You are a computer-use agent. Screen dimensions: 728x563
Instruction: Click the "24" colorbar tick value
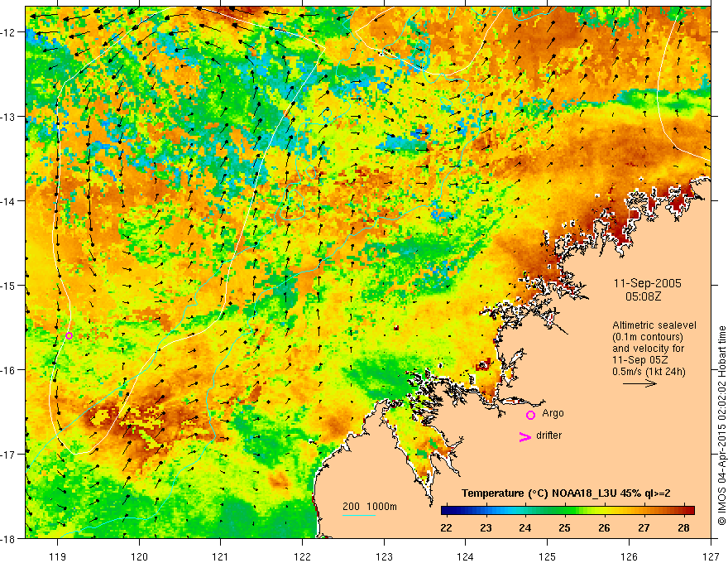coord(525,527)
